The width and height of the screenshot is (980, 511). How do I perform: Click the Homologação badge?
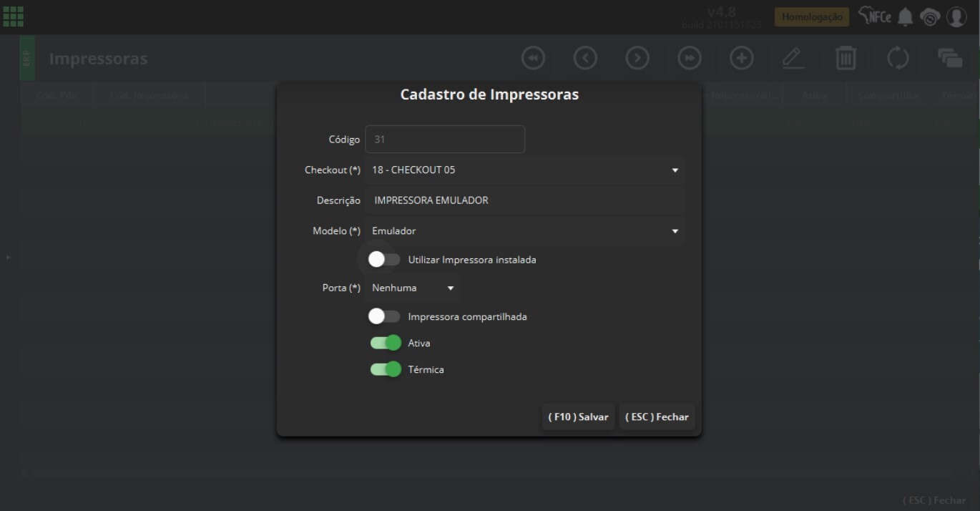point(812,17)
